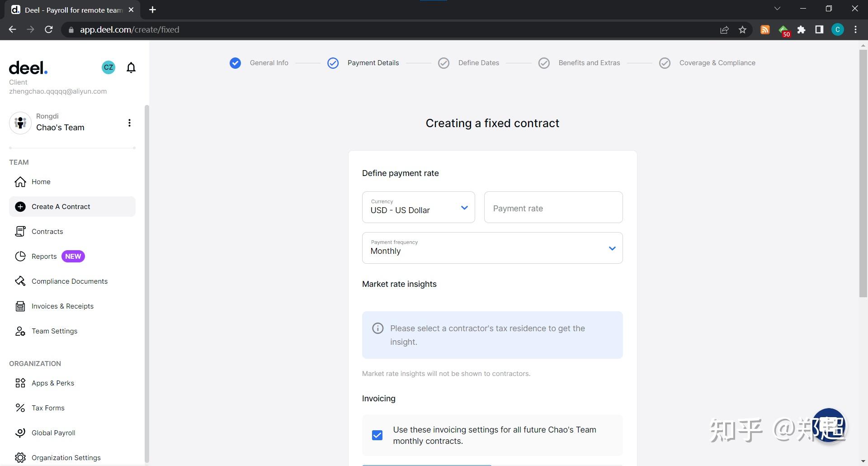Click the General Info step checkmark
The width and height of the screenshot is (868, 466).
click(x=235, y=63)
